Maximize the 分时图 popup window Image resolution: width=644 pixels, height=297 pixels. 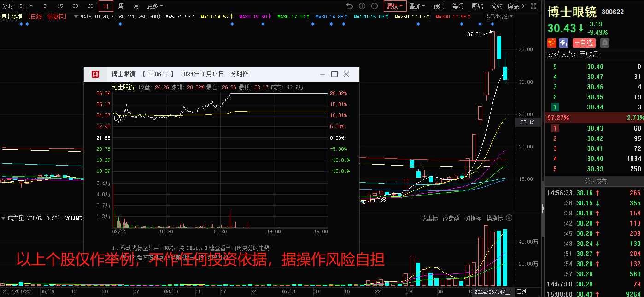[334, 74]
